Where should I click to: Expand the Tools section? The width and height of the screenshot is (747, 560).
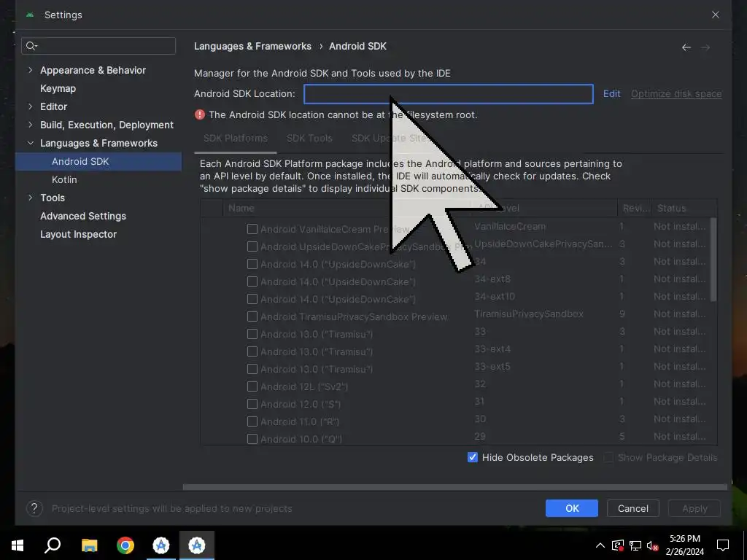31,198
